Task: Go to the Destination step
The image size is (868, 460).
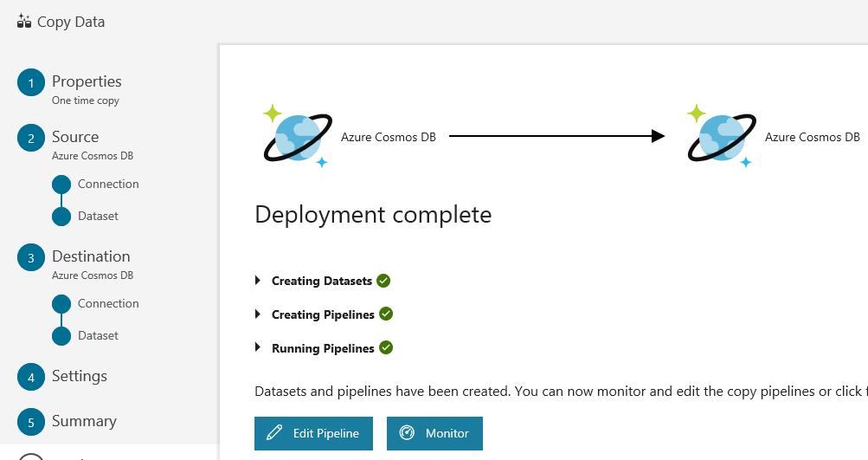Action: pos(92,256)
